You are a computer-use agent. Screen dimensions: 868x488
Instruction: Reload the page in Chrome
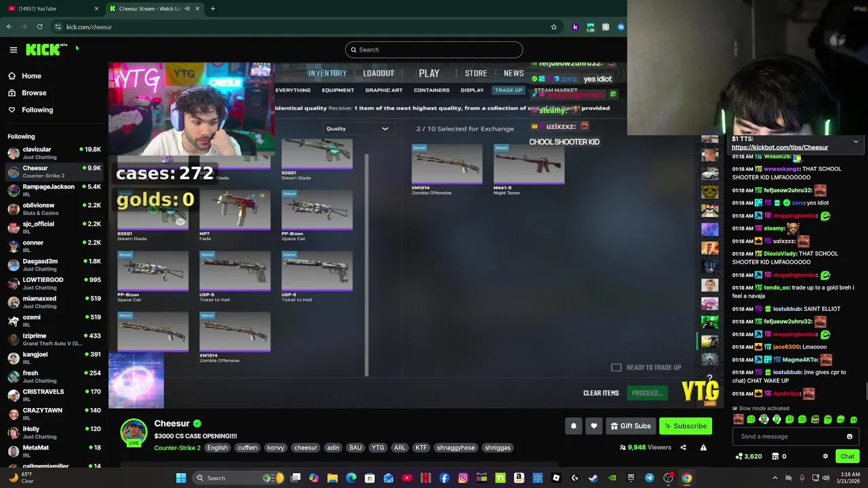(40, 27)
